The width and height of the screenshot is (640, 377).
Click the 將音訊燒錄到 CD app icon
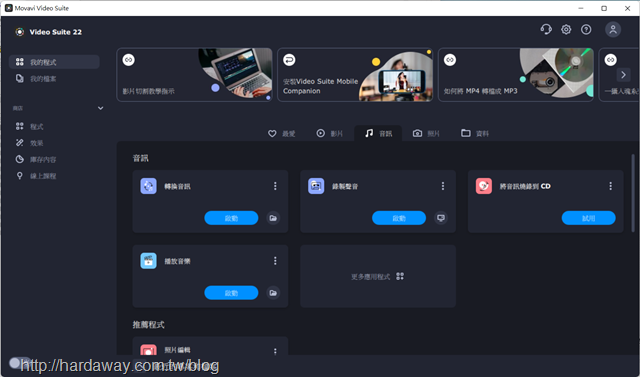click(484, 186)
